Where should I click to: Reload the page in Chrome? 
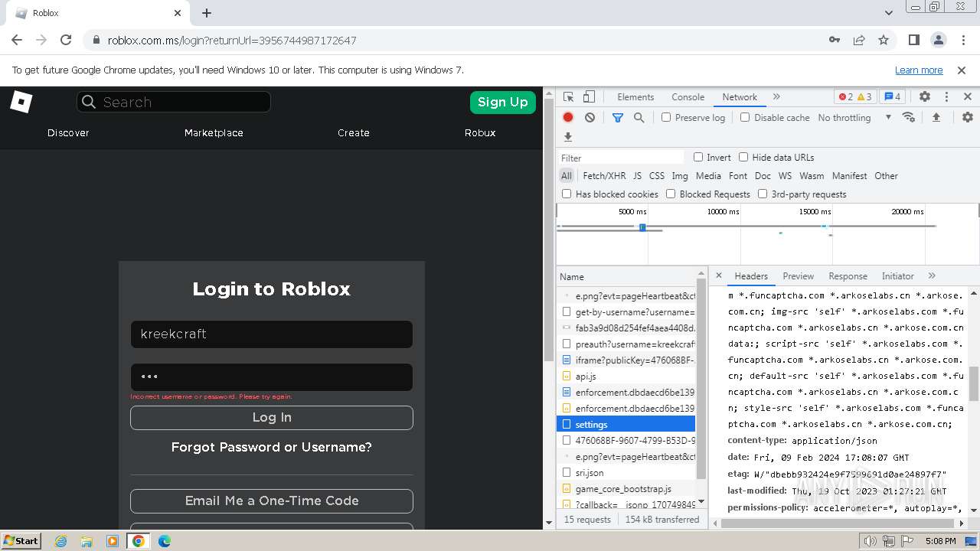click(x=66, y=40)
